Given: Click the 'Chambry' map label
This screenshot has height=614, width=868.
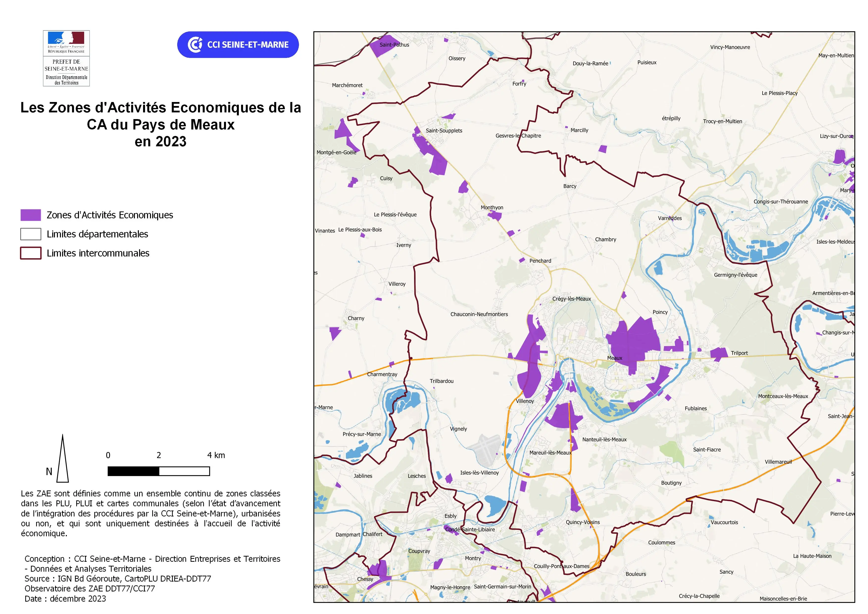Looking at the screenshot, I should pos(605,239).
